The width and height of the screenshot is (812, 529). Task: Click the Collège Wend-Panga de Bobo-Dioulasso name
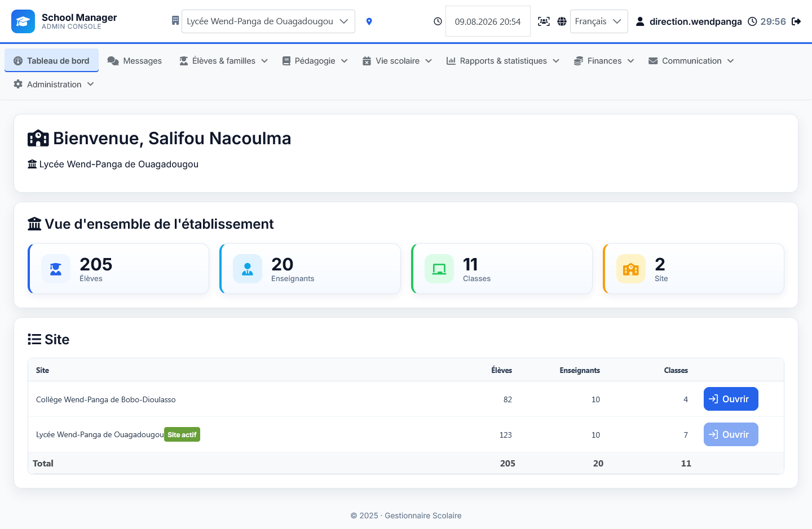pyautogui.click(x=106, y=399)
